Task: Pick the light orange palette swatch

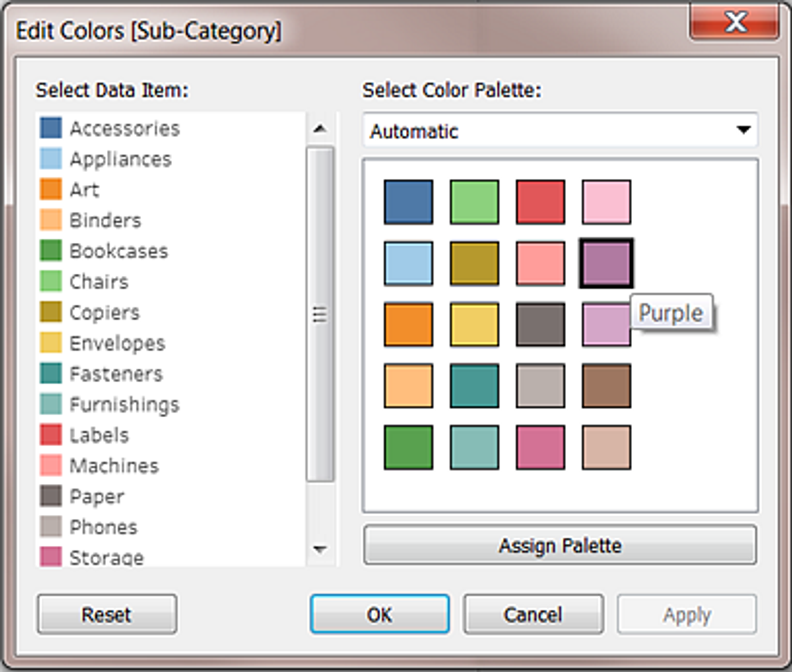Action: coord(408,386)
